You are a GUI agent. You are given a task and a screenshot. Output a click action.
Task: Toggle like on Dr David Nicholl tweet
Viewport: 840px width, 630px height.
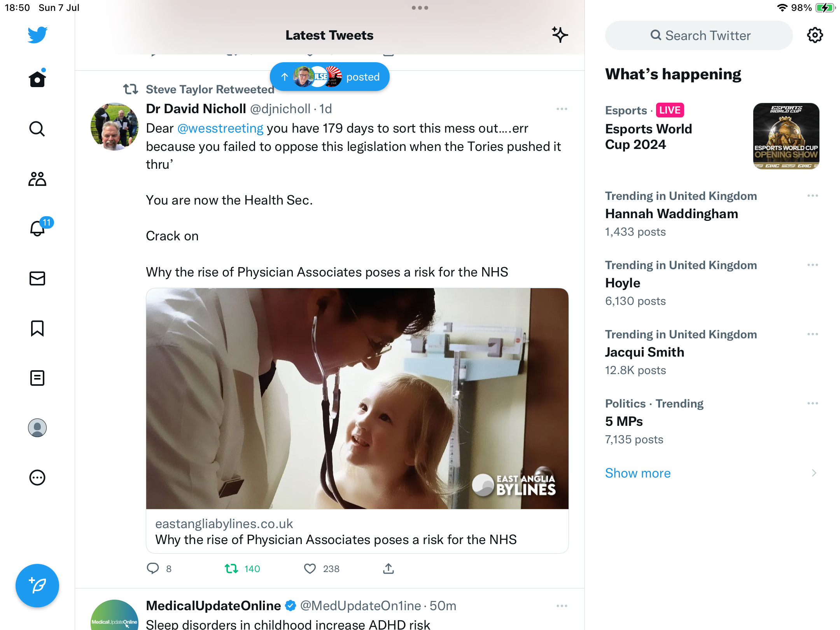(x=310, y=569)
